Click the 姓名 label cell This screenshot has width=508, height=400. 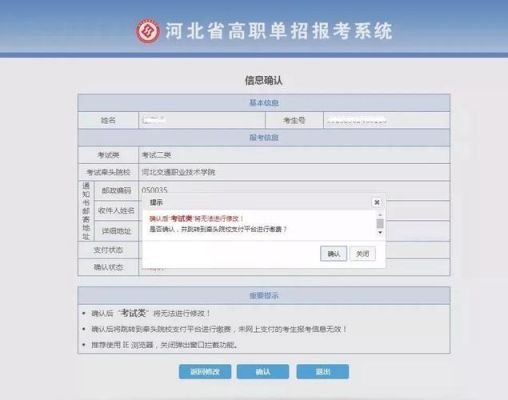[x=108, y=120]
